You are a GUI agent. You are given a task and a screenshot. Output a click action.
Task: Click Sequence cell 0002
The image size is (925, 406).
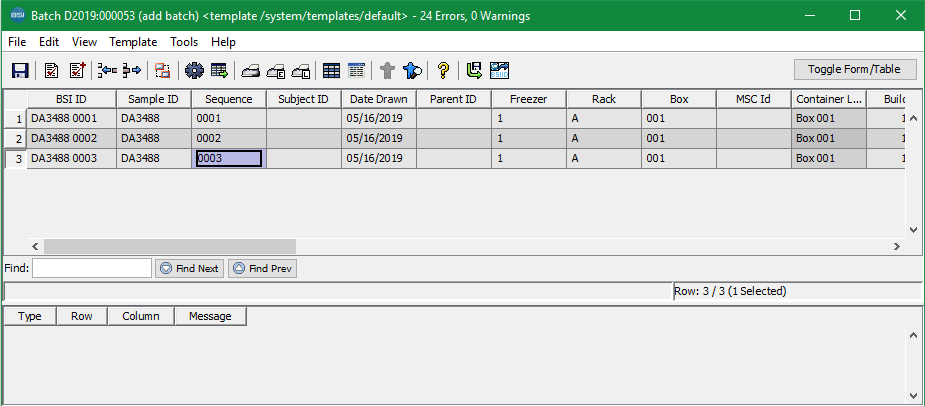(229, 138)
